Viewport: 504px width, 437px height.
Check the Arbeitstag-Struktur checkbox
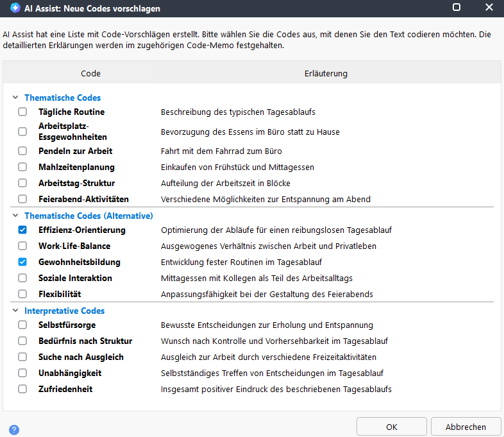coord(22,183)
